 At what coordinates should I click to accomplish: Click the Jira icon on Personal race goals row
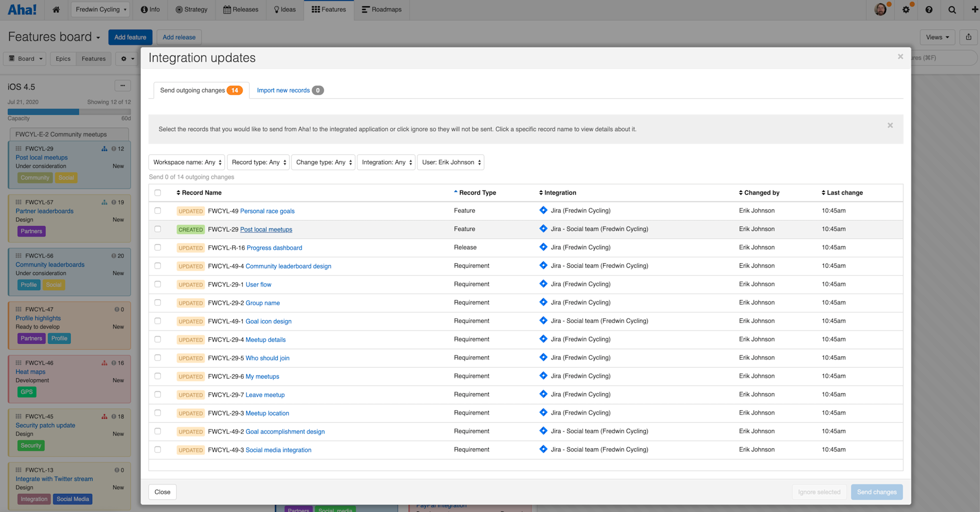point(543,210)
